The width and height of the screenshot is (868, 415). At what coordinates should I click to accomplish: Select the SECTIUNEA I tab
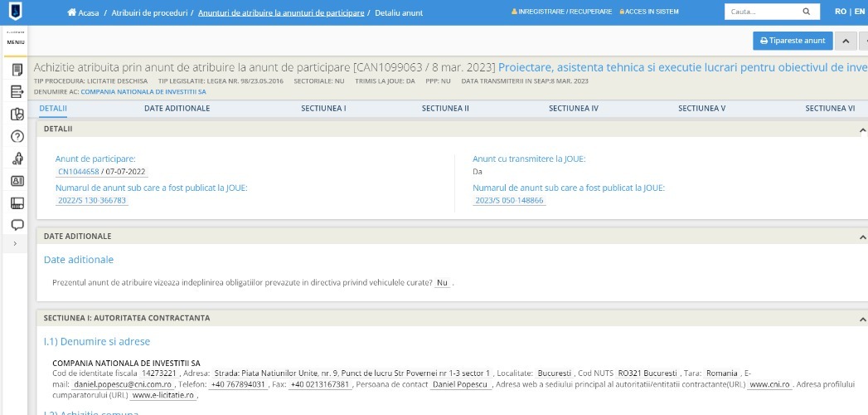pyautogui.click(x=324, y=108)
